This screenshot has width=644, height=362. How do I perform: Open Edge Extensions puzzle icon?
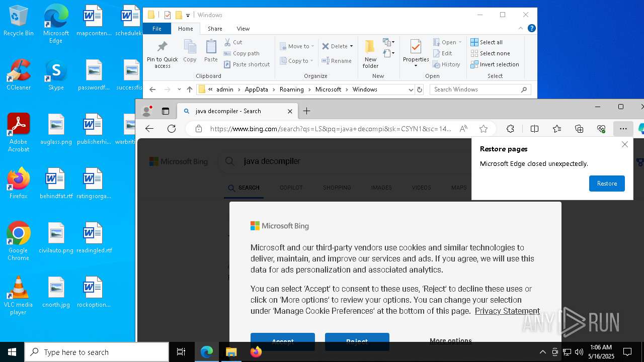pos(510,129)
